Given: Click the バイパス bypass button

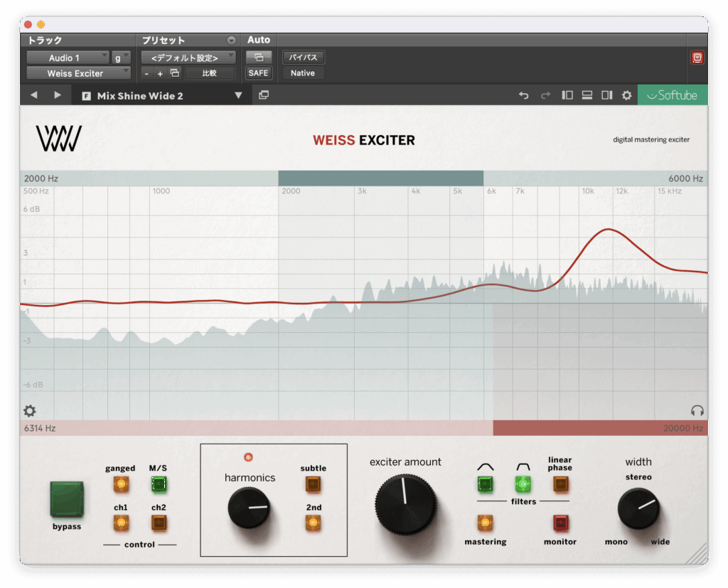Looking at the screenshot, I should [303, 57].
